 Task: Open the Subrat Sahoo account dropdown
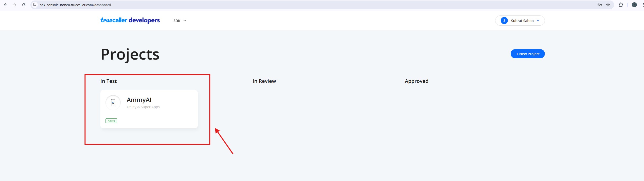[520, 21]
